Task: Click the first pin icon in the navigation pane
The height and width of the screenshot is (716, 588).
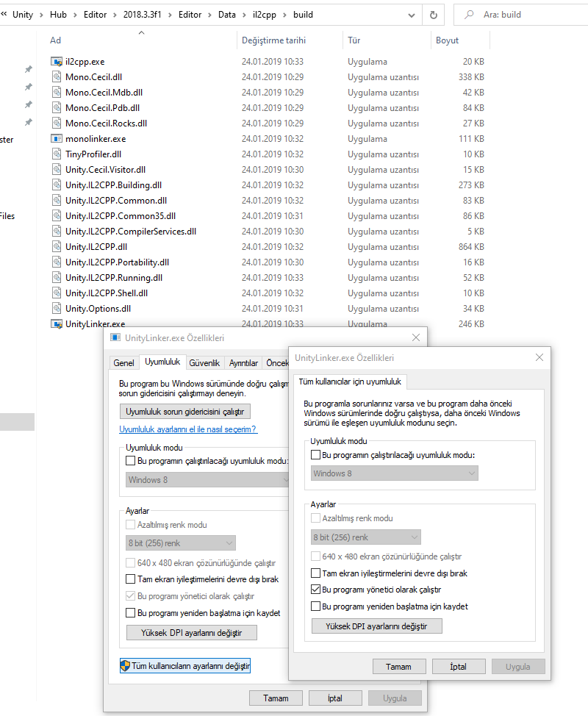Action: click(x=29, y=69)
